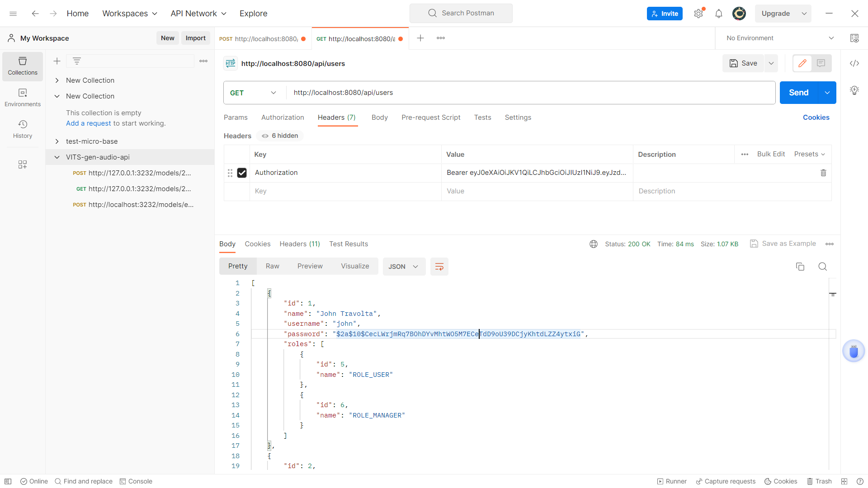868x488 pixels.
Task: Switch to the Pre-request Script tab
Action: 430,117
